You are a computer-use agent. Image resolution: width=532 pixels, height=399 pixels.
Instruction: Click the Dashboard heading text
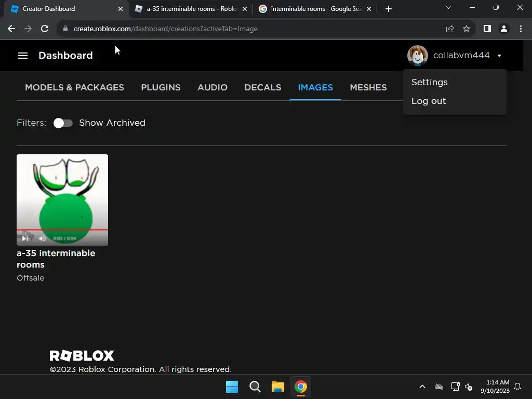tap(65, 55)
